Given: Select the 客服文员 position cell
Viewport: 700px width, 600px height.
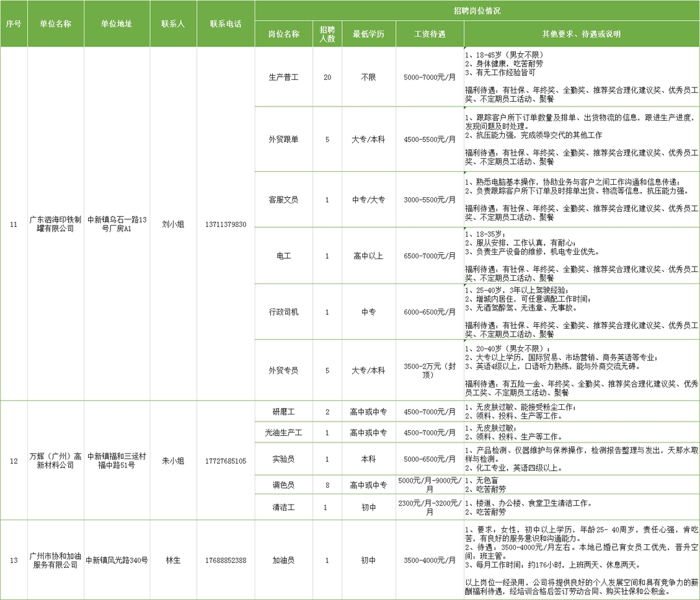Looking at the screenshot, I should click(283, 200).
